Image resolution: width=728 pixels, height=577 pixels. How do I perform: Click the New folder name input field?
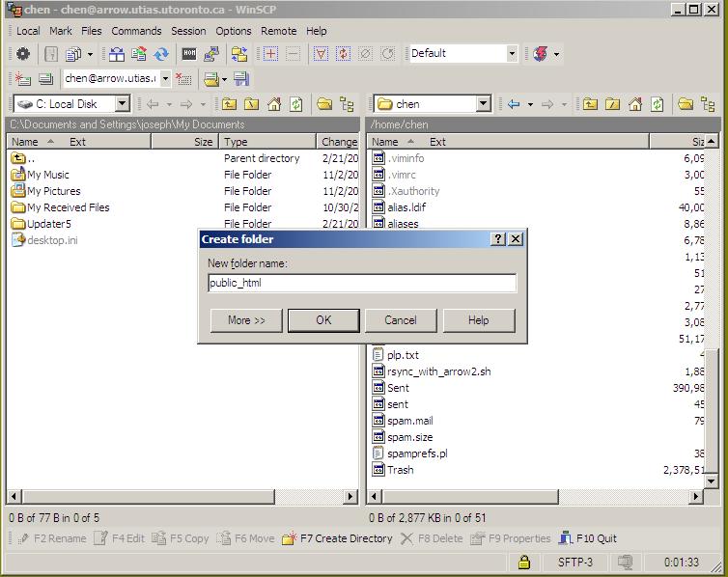pyautogui.click(x=362, y=283)
